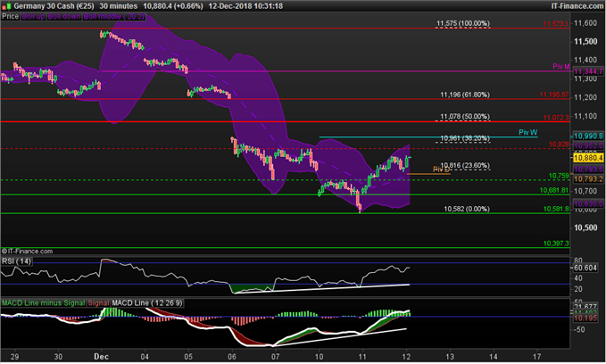The image size is (606, 364).
Task: Click the cyan 10,990.8 price tag
Action: pos(588,136)
